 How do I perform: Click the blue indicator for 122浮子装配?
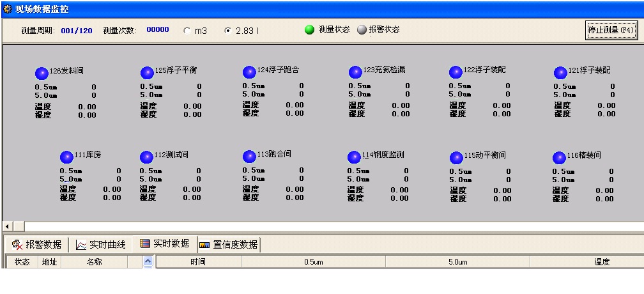point(456,72)
